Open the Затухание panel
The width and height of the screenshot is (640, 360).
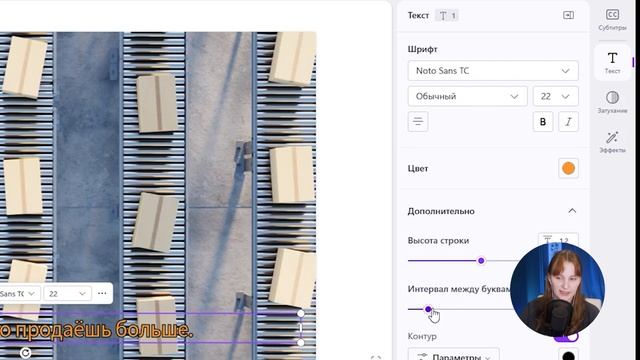point(612,102)
